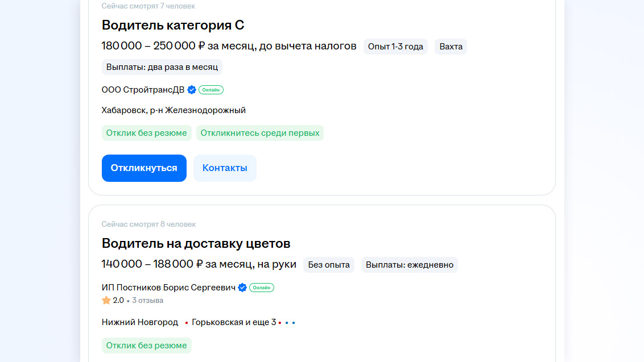Click the Онлайн badge for ИП Постников
Viewport: 644px width, 362px height.
(262, 288)
